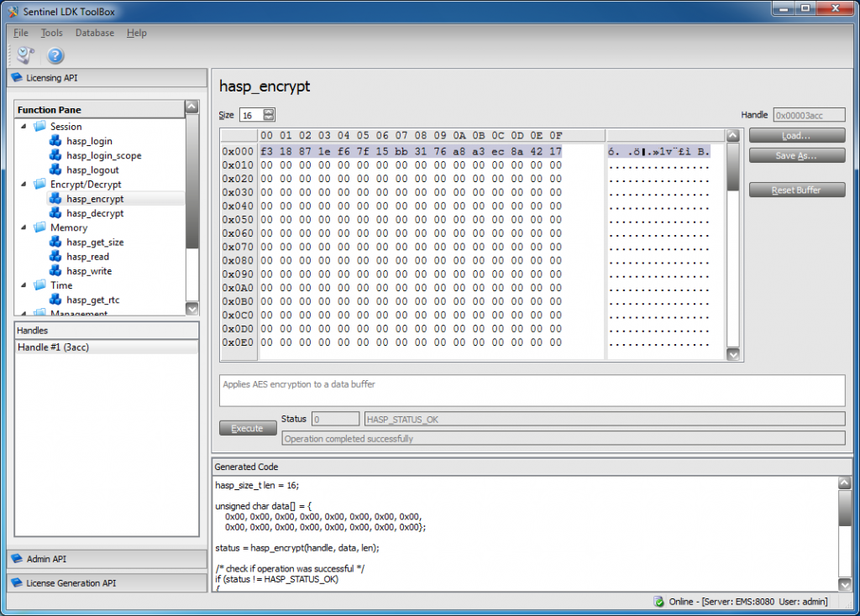Image resolution: width=860 pixels, height=616 pixels.
Task: Click the hasp_logout function icon
Action: [55, 170]
